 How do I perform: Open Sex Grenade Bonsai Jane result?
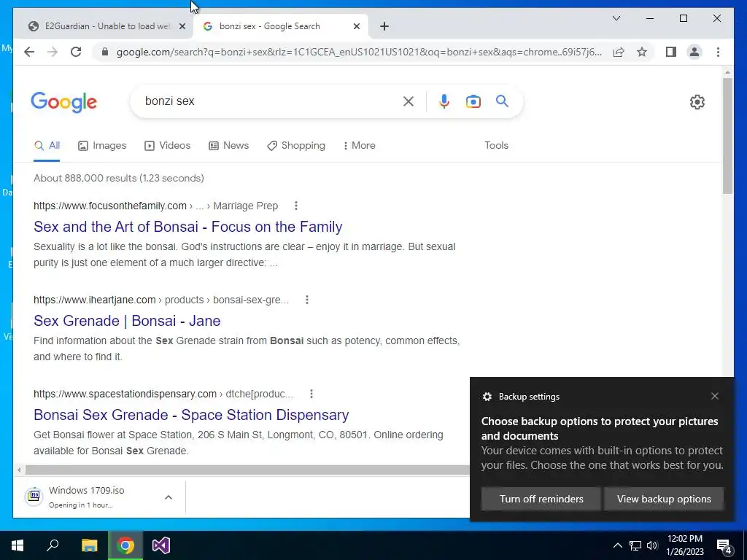pyautogui.click(x=127, y=321)
